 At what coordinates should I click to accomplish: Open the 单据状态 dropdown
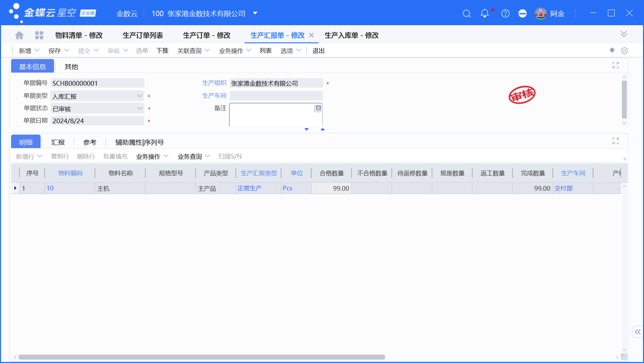point(140,108)
